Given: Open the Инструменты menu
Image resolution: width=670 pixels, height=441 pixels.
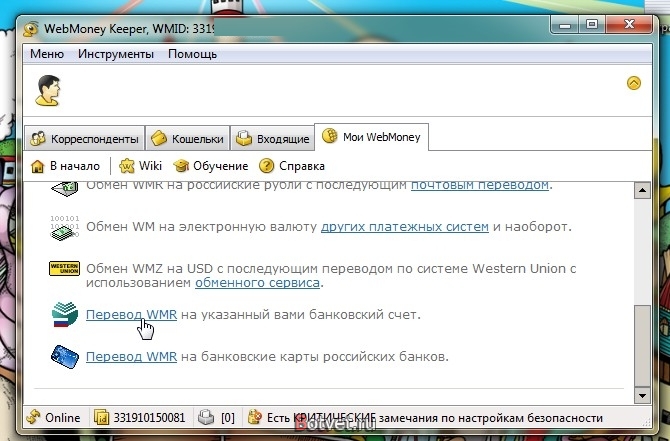Looking at the screenshot, I should 116,54.
